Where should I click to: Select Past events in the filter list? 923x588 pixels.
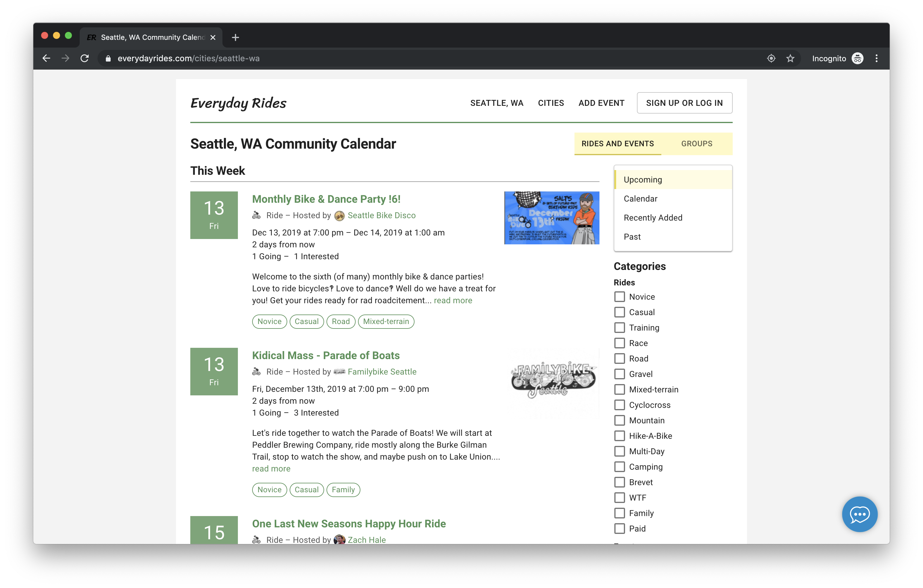click(632, 237)
